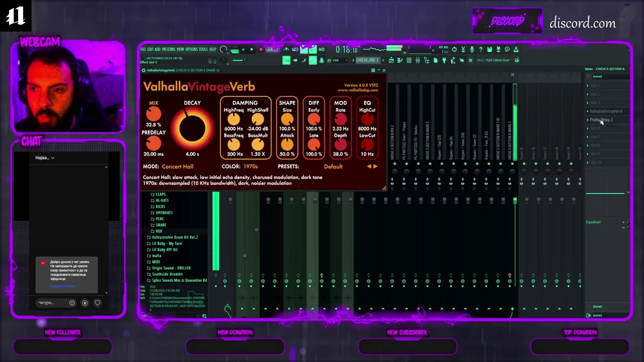Viewport: 644px width, 362px height.
Task: Click the ValhallaVintageVerb Mix knob
Action: (153, 114)
